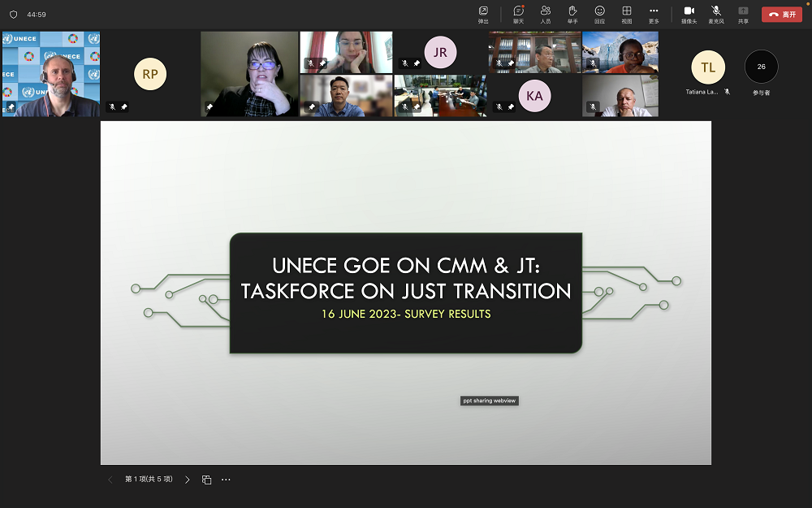Go to the previous slide arrow
This screenshot has height=508, width=812.
coord(110,480)
